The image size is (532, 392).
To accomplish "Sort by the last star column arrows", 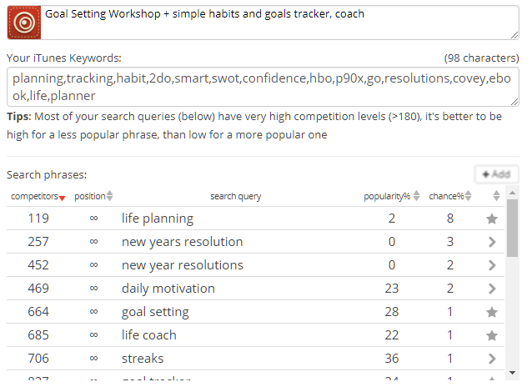I will point(496,196).
